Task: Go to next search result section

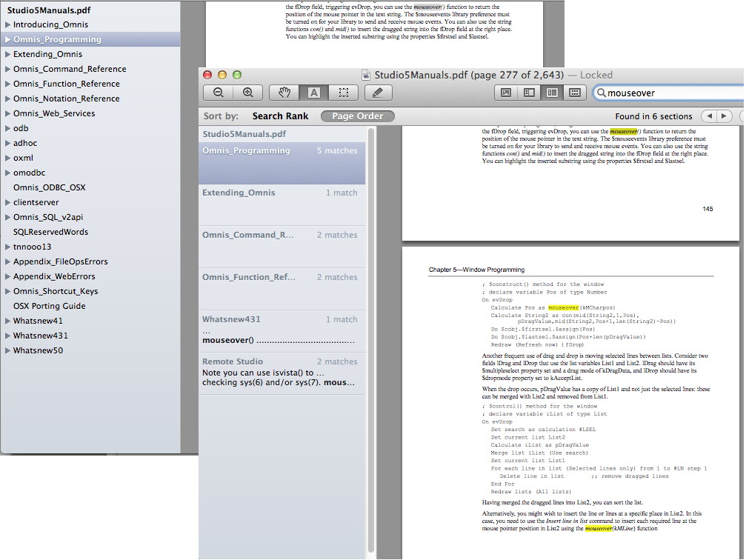Action: point(724,116)
